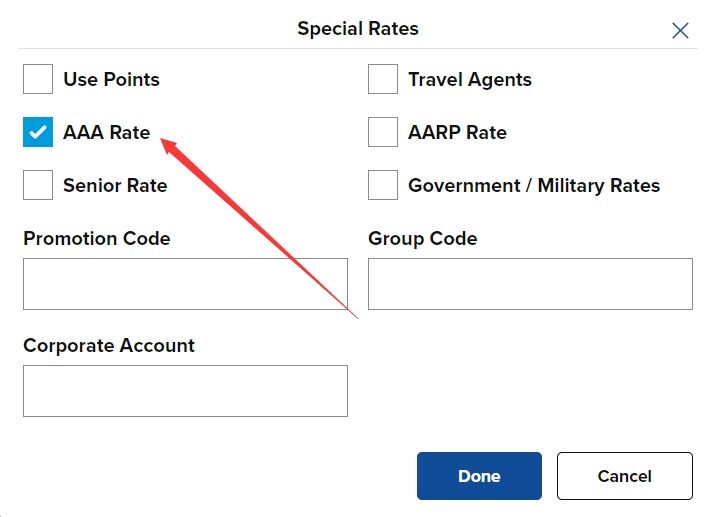
Task: Enable the Use Points checkbox
Action: point(38,79)
